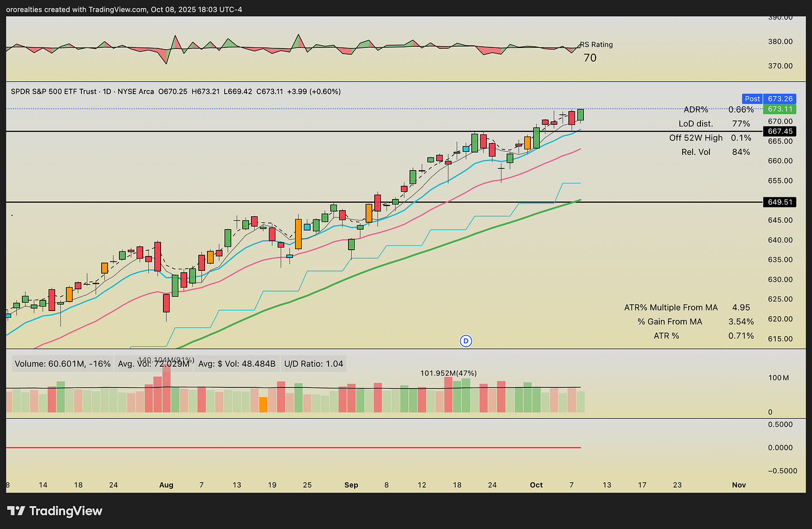This screenshot has width=812, height=529.
Task: Select the 649.51 horizontal line price label
Action: point(780,202)
